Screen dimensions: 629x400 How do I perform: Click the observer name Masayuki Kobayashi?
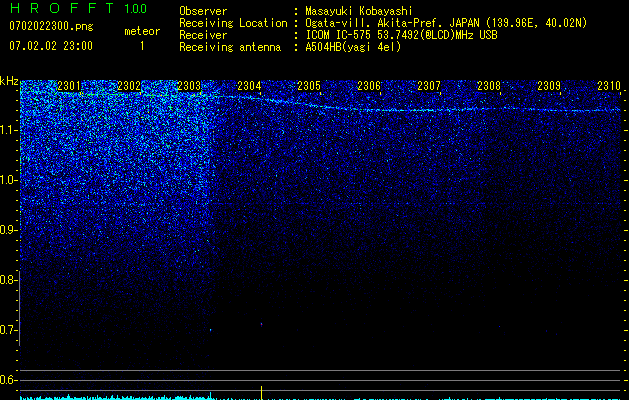(x=359, y=11)
